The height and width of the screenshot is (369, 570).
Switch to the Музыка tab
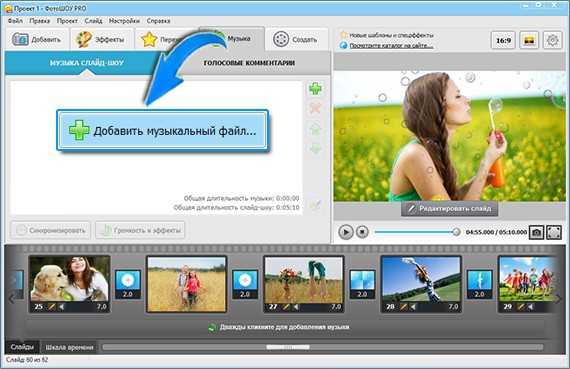click(x=239, y=38)
